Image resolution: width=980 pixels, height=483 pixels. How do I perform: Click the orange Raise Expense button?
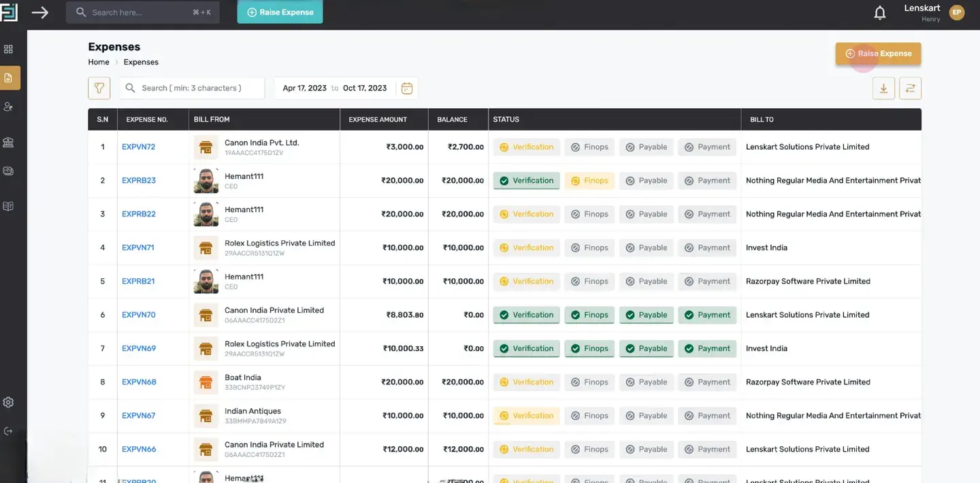[x=878, y=54]
